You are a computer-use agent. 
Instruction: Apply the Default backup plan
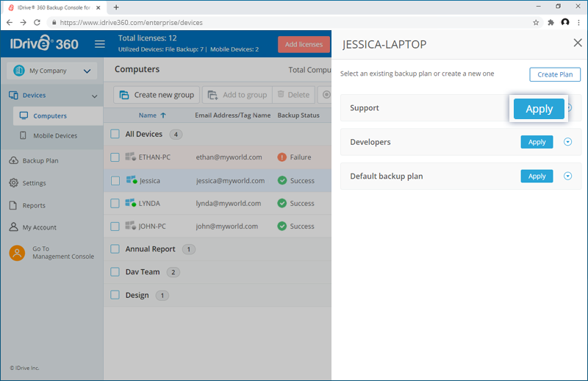tap(537, 176)
